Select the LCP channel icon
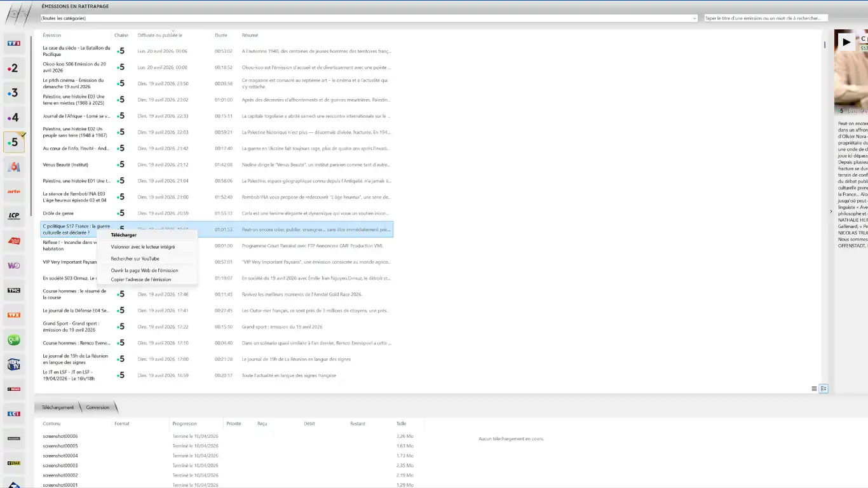868x488 pixels. [x=13, y=216]
